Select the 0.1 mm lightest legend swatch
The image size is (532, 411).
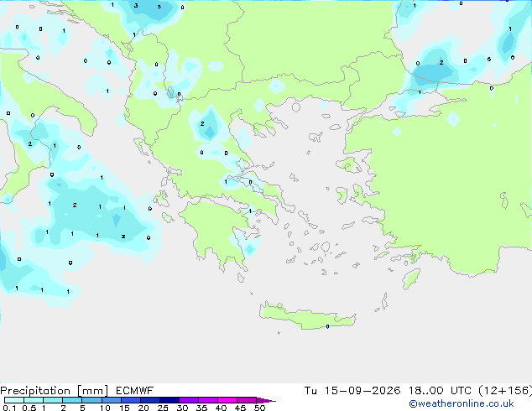(14, 400)
